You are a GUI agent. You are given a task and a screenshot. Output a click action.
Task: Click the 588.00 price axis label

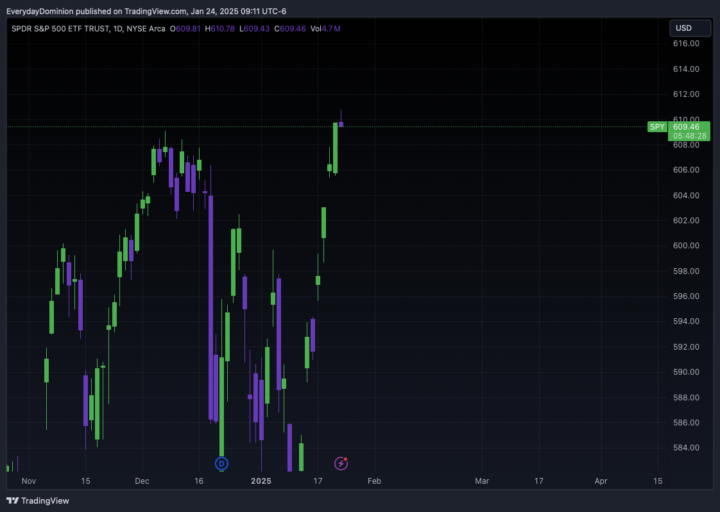click(x=686, y=397)
